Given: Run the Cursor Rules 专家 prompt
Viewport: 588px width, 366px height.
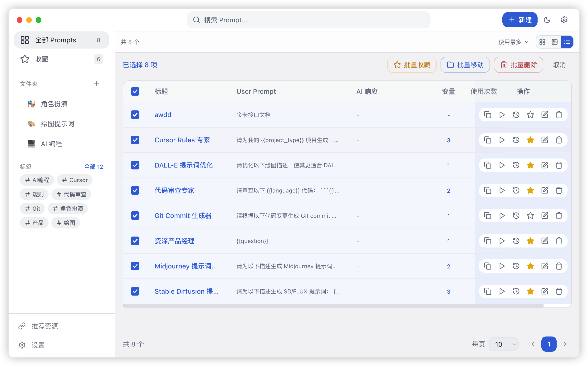Looking at the screenshot, I should [x=502, y=140].
